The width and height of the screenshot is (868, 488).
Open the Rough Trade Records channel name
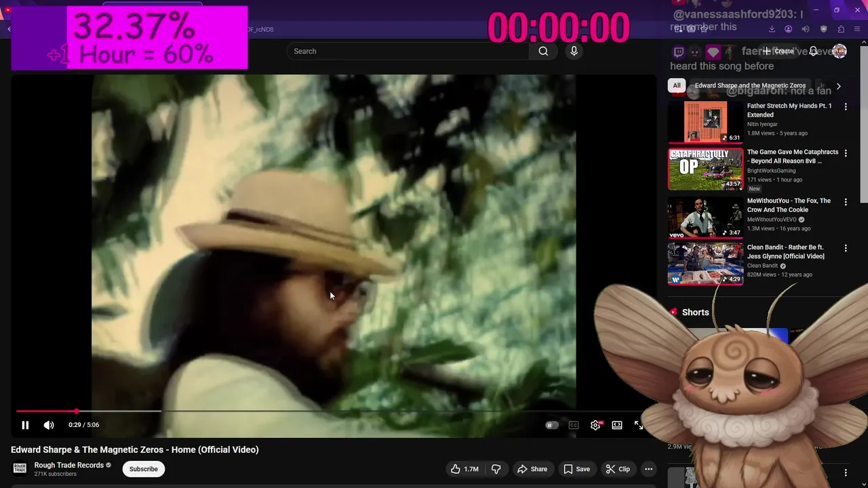pyautogui.click(x=69, y=465)
